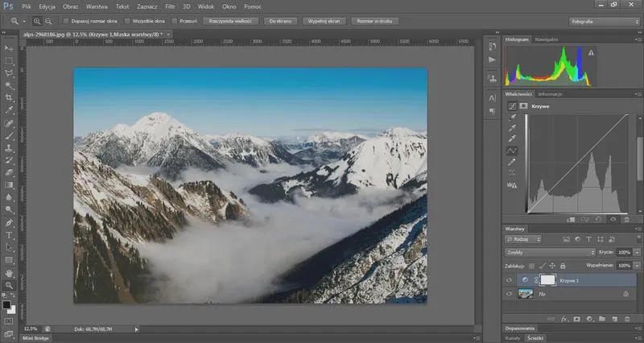Select the Crop tool
644x343 pixels.
coord(9,97)
